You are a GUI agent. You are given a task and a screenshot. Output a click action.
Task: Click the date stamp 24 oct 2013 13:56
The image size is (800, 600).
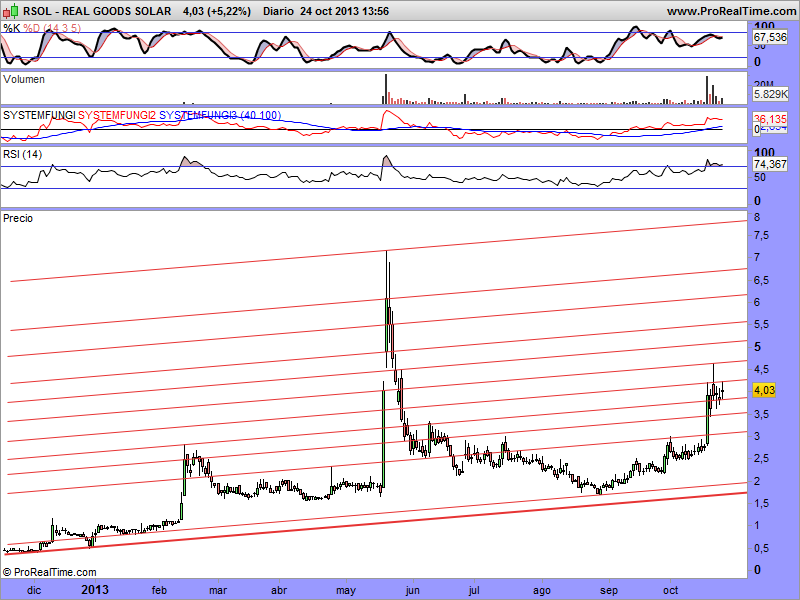click(x=344, y=11)
